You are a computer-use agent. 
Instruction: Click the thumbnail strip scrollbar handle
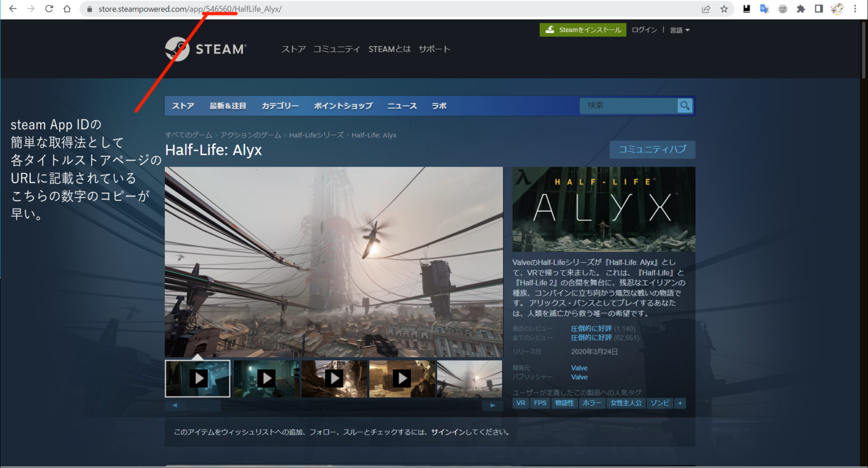tap(203, 406)
